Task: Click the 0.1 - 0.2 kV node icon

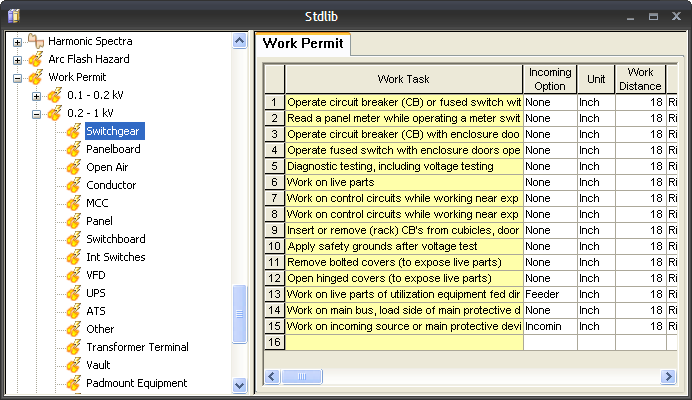Action: click(x=55, y=95)
